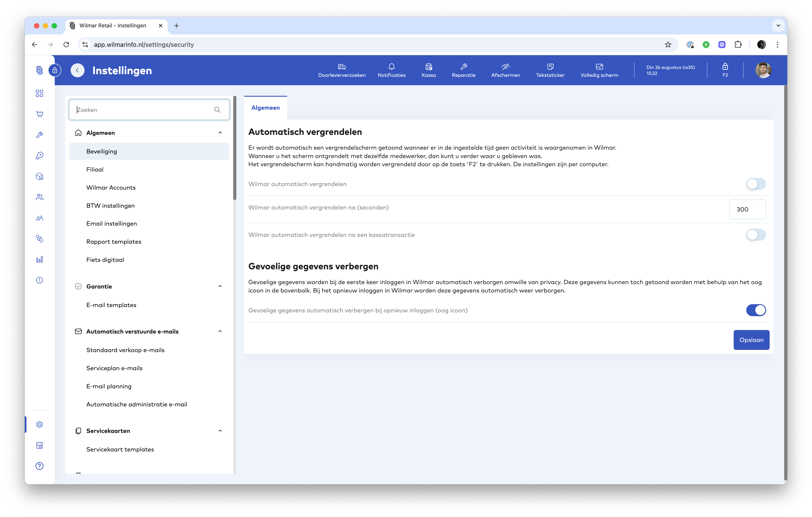Open Reparatie wrench in header
The width and height of the screenshot is (812, 517).
click(x=463, y=66)
